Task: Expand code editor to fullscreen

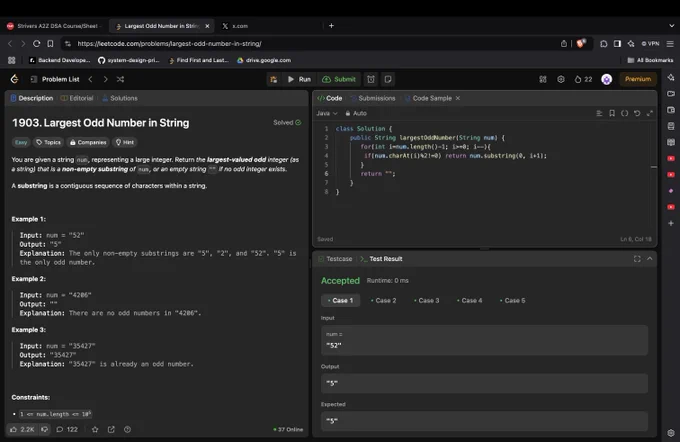Action: (650, 113)
